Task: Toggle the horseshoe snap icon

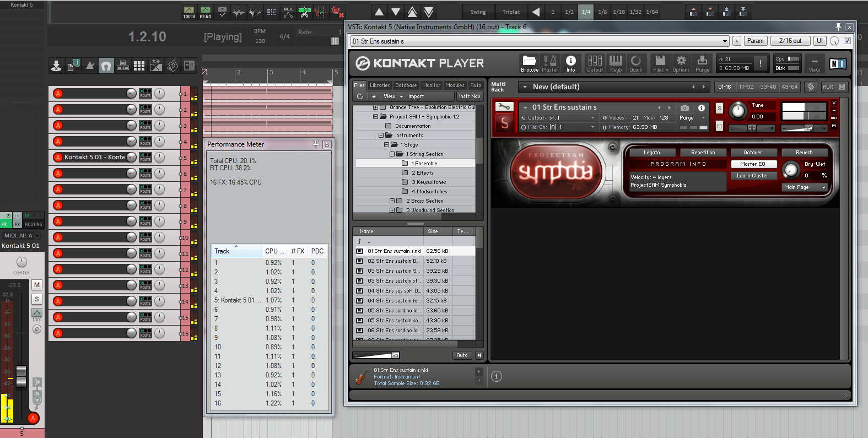Action: coord(106,66)
